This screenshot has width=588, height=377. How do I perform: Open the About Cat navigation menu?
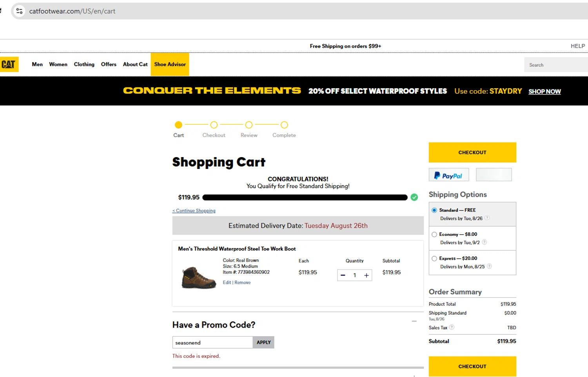click(135, 64)
